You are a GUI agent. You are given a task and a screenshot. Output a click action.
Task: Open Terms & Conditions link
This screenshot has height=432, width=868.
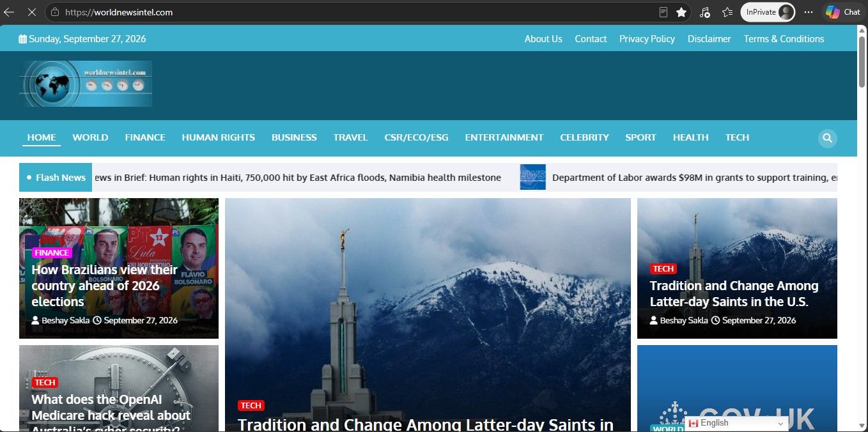point(784,39)
